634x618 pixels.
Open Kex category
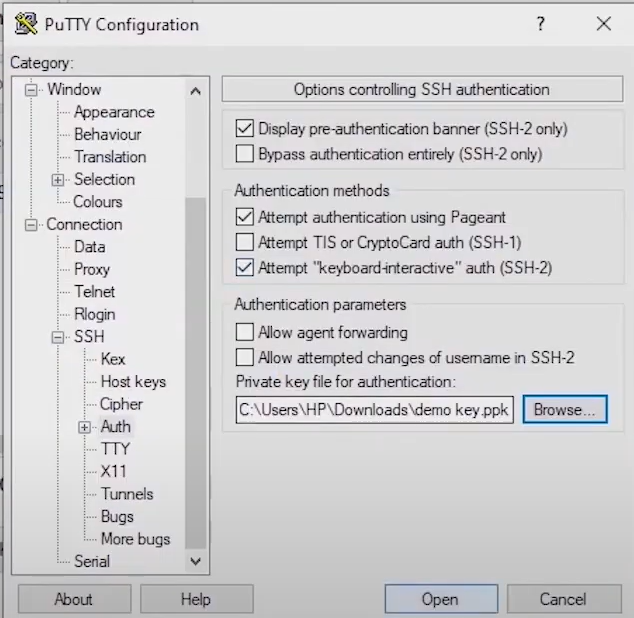coord(113,359)
